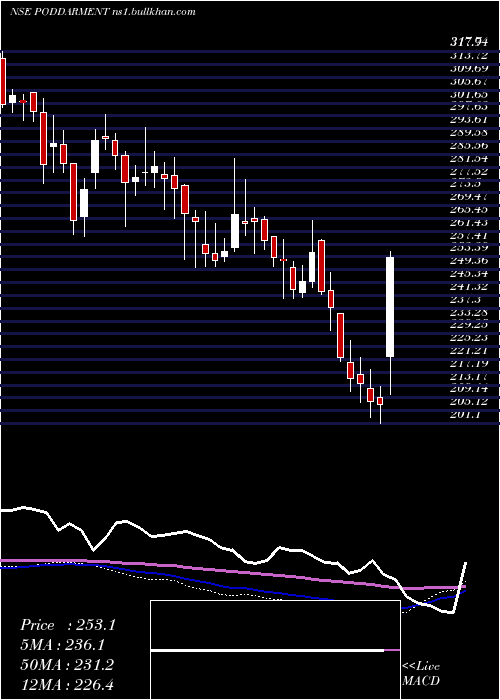Viewport: 500px width, 700px height.
Task: Click the purple segment of the MACD box line
Action: point(392,650)
